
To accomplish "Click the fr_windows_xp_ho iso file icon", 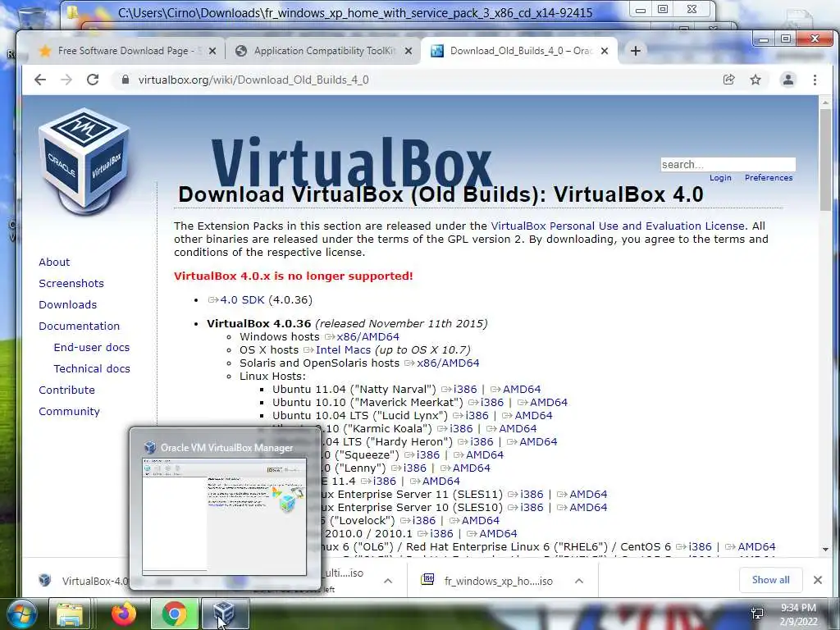I will [427, 580].
